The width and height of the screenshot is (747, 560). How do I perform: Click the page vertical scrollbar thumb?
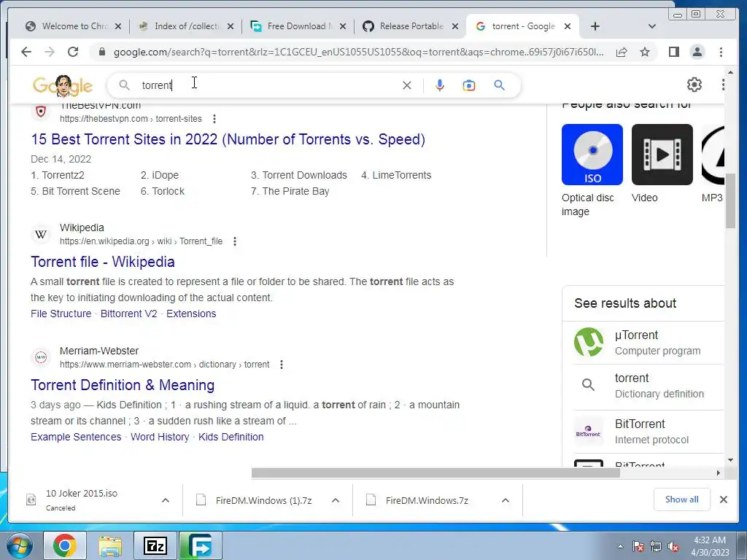point(731,201)
